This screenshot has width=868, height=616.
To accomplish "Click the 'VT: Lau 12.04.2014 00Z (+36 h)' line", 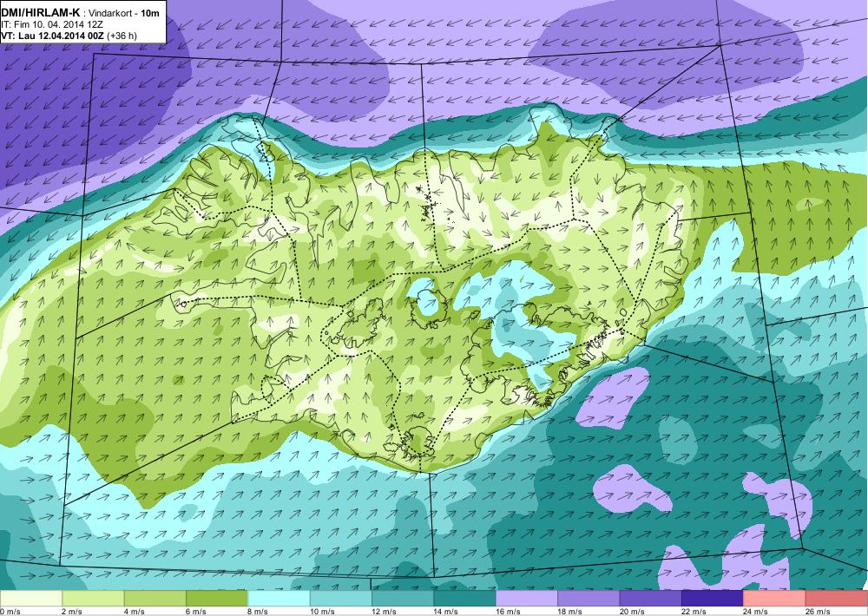I will tap(69, 36).
